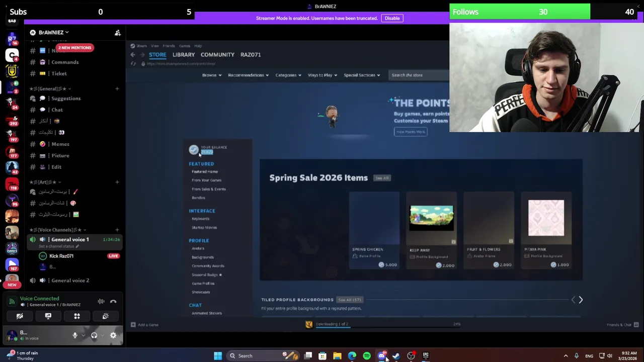Expand Recommendations dropdown

tap(248, 75)
